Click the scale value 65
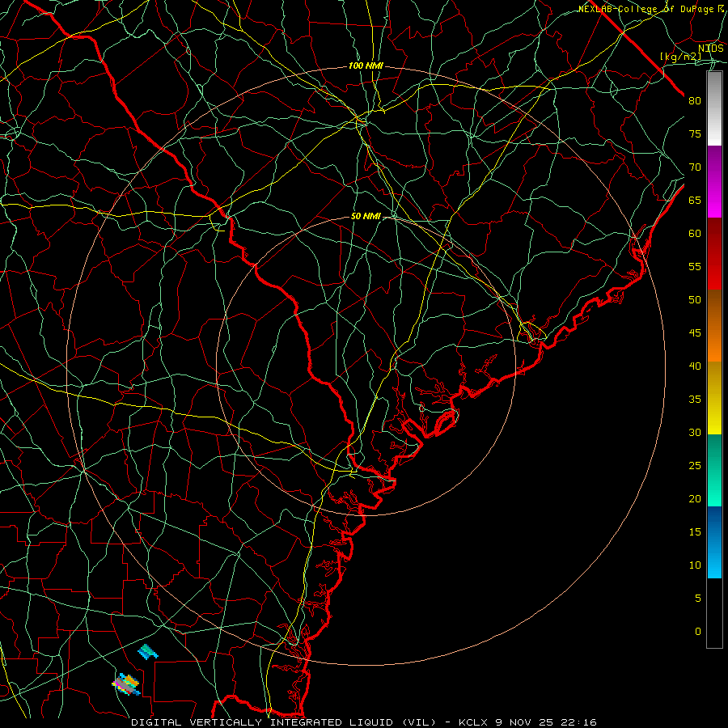Screen dimensions: 728x728 (695, 200)
